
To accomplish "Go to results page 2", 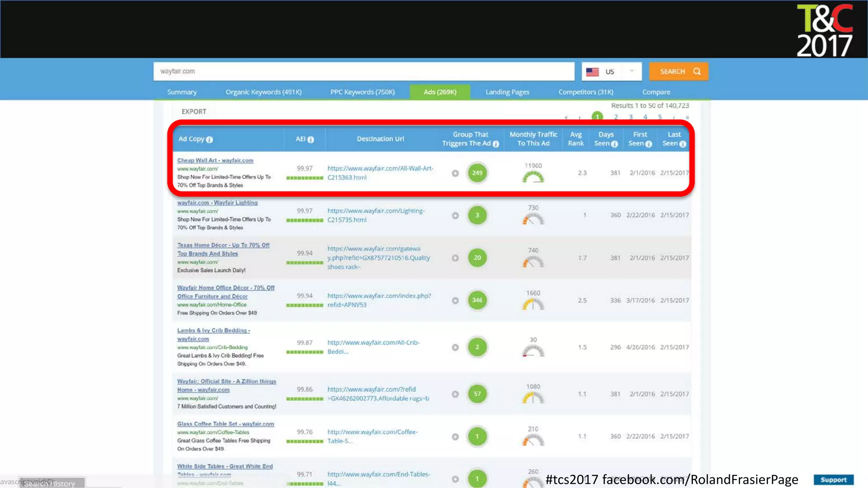I will [x=616, y=117].
